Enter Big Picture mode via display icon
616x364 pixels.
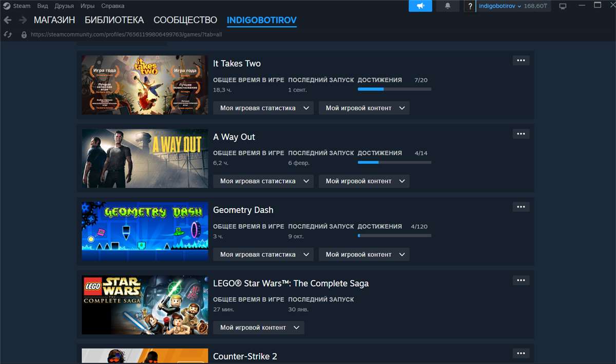click(x=563, y=6)
